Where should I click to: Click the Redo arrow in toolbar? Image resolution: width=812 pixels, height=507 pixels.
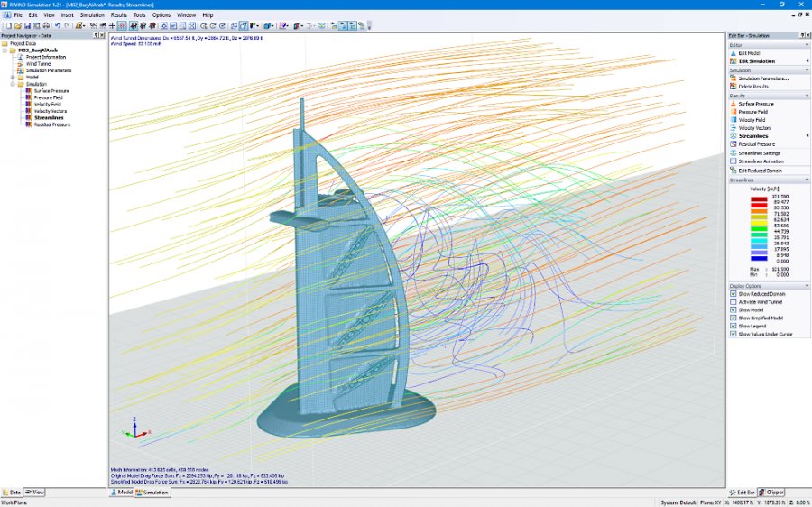pos(67,25)
